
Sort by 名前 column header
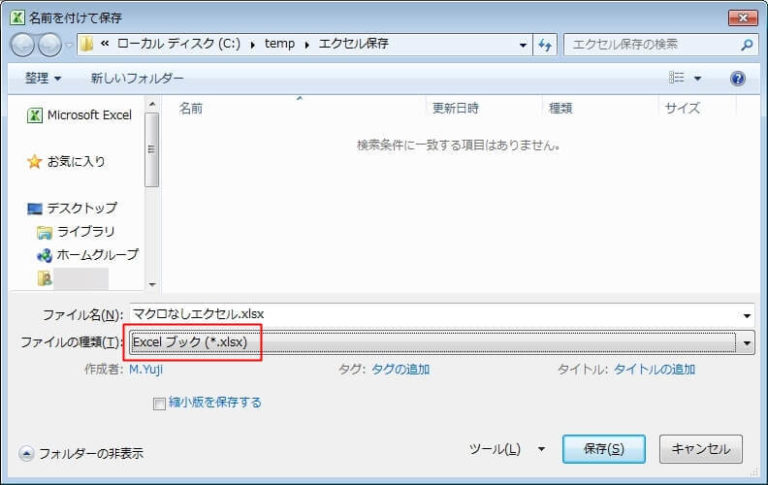tap(191, 108)
